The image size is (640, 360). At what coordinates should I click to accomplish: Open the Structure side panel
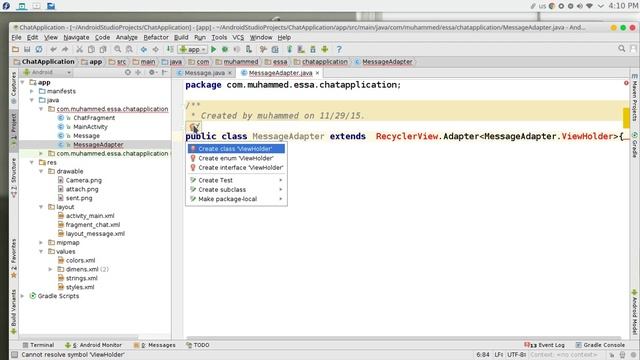click(13, 178)
